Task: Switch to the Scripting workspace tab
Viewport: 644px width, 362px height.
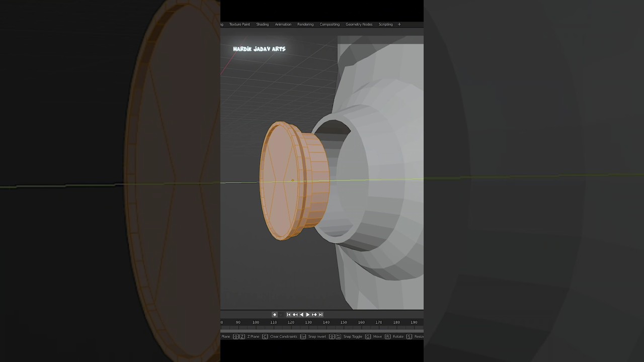Action: 386,24
